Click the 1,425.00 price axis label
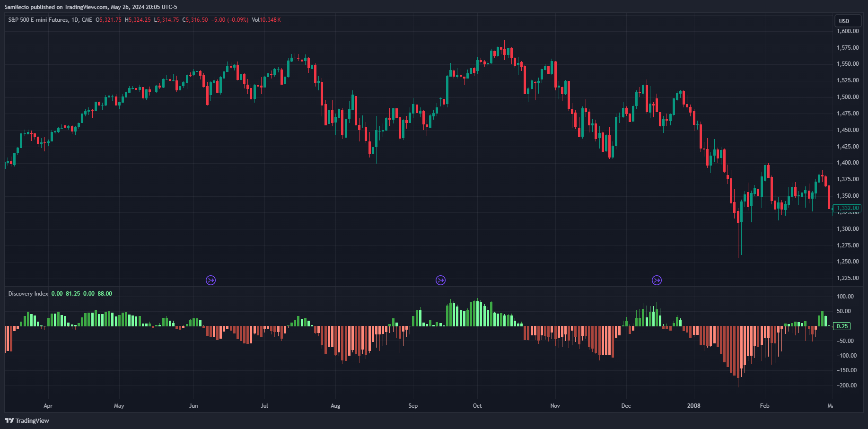This screenshot has height=429, width=868. [x=848, y=147]
